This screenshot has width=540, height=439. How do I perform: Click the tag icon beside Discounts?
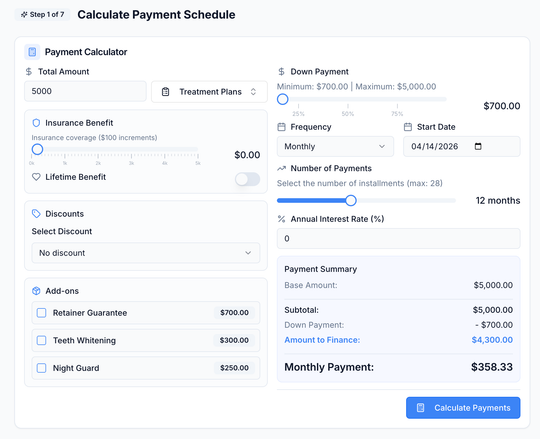pyautogui.click(x=36, y=214)
